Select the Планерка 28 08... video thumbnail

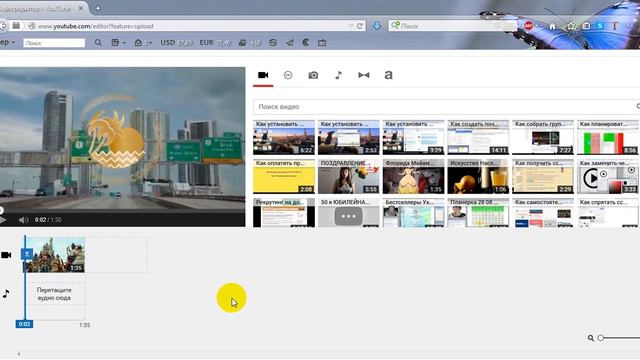point(478,213)
